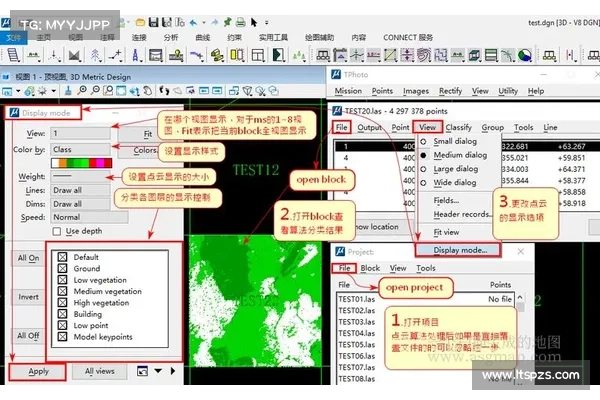Toggle the Low point checkbox
The width and height of the screenshot is (600, 400).
pos(62,325)
